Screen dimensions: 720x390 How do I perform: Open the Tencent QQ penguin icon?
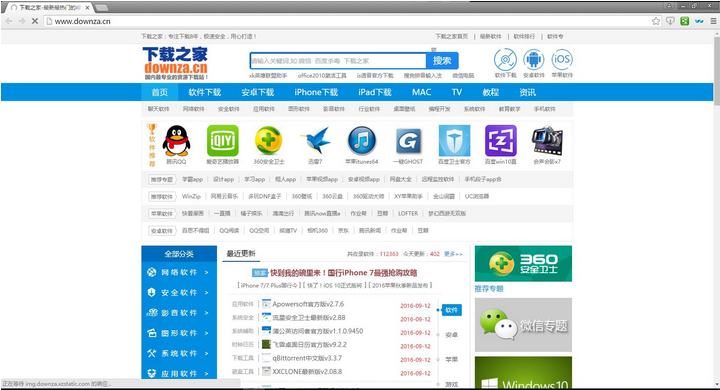click(176, 141)
